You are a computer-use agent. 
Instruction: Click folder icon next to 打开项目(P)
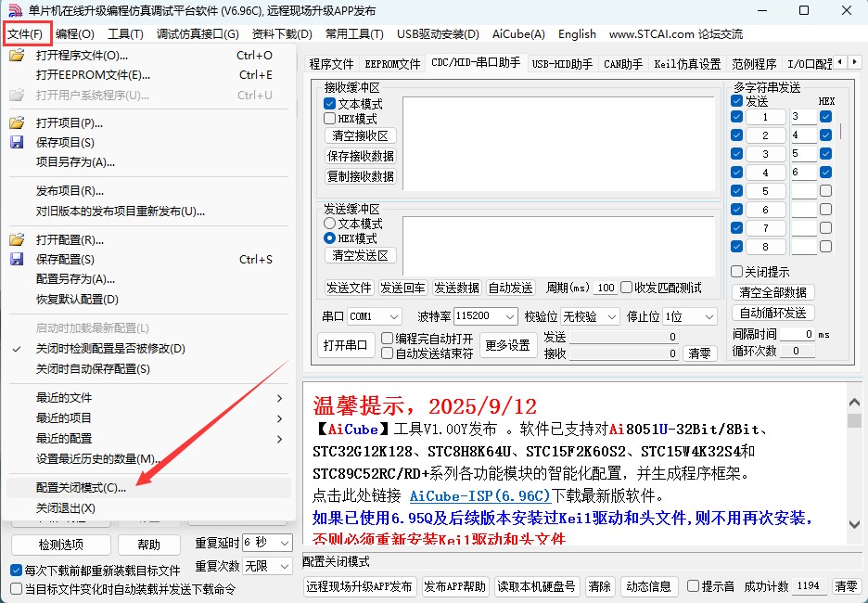(17, 123)
